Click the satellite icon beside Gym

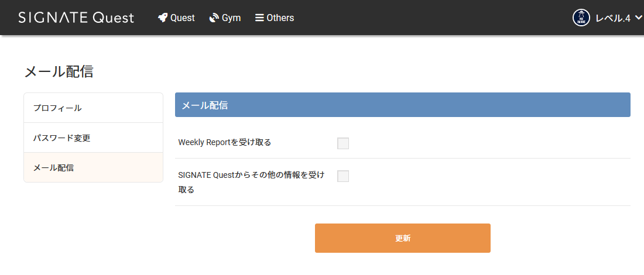click(214, 18)
